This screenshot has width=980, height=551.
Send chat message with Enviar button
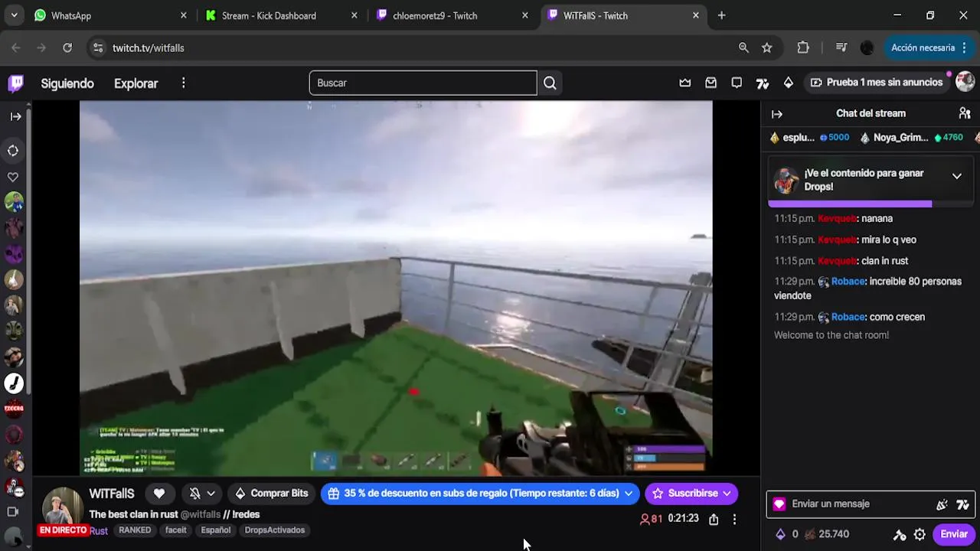[954, 534]
